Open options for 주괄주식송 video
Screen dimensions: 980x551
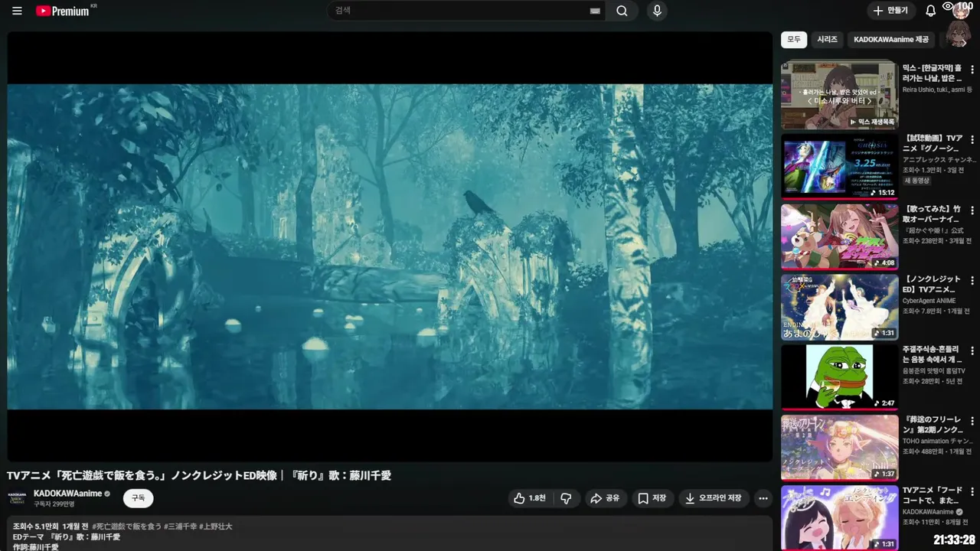click(x=972, y=351)
